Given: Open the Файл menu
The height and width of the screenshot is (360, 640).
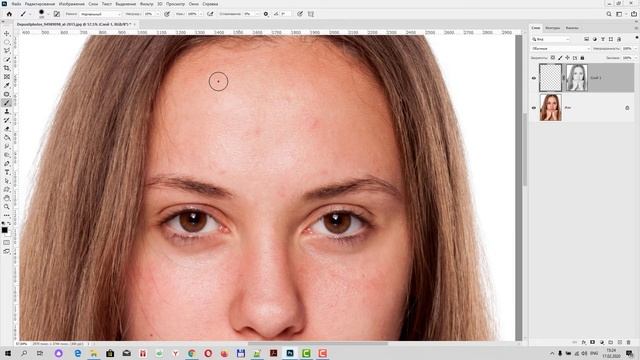Looking at the screenshot, I should coord(16,4).
